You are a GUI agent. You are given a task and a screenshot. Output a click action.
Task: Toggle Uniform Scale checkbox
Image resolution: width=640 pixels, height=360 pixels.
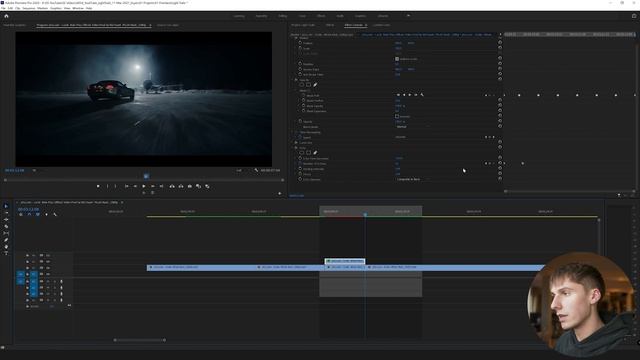pos(397,59)
